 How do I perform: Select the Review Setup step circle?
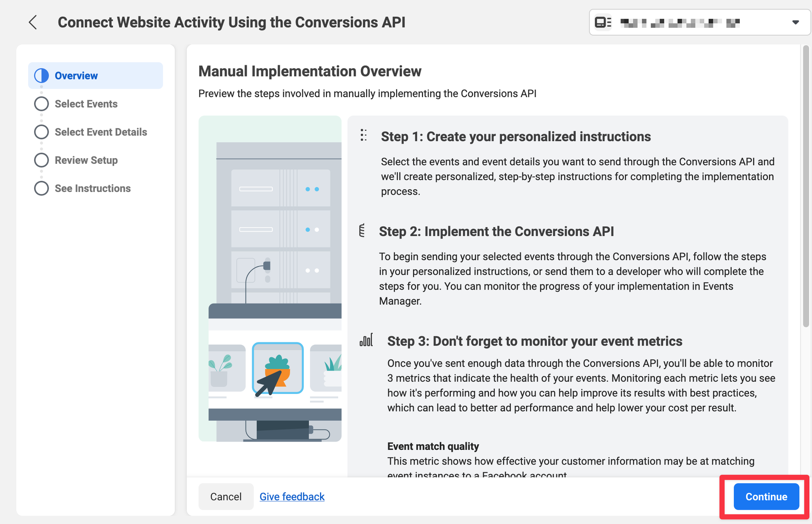(x=42, y=160)
